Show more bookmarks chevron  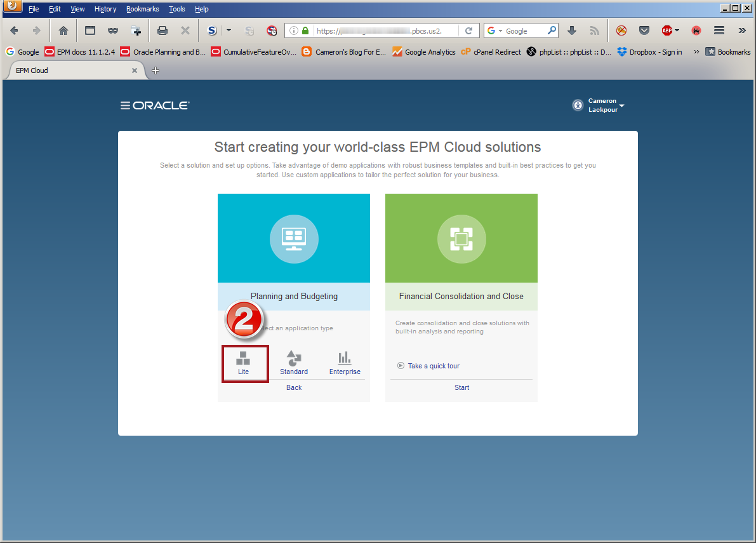696,51
